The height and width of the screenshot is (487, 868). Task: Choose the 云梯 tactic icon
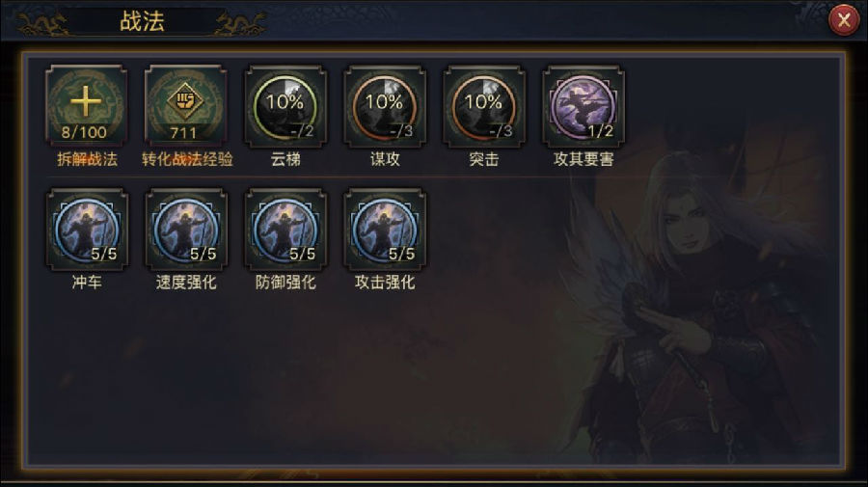pos(285,106)
